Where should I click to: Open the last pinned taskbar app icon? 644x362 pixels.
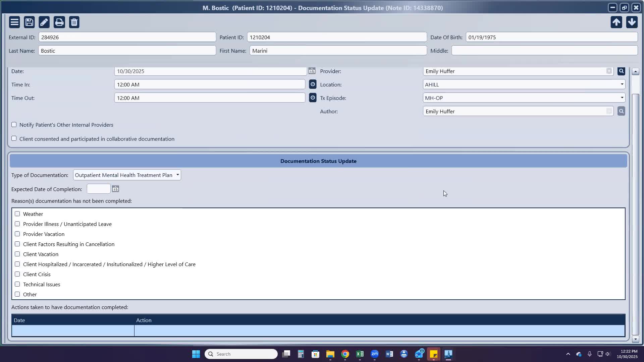448,354
